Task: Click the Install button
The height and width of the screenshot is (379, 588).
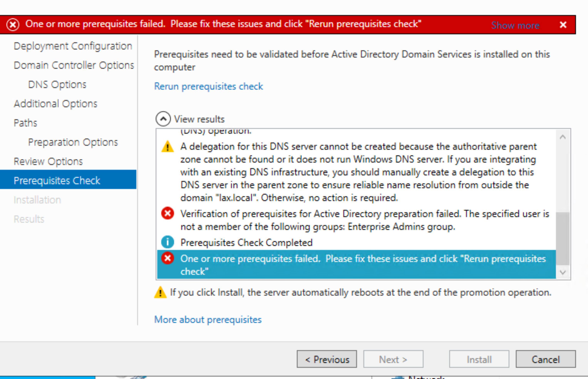Action: click(479, 359)
